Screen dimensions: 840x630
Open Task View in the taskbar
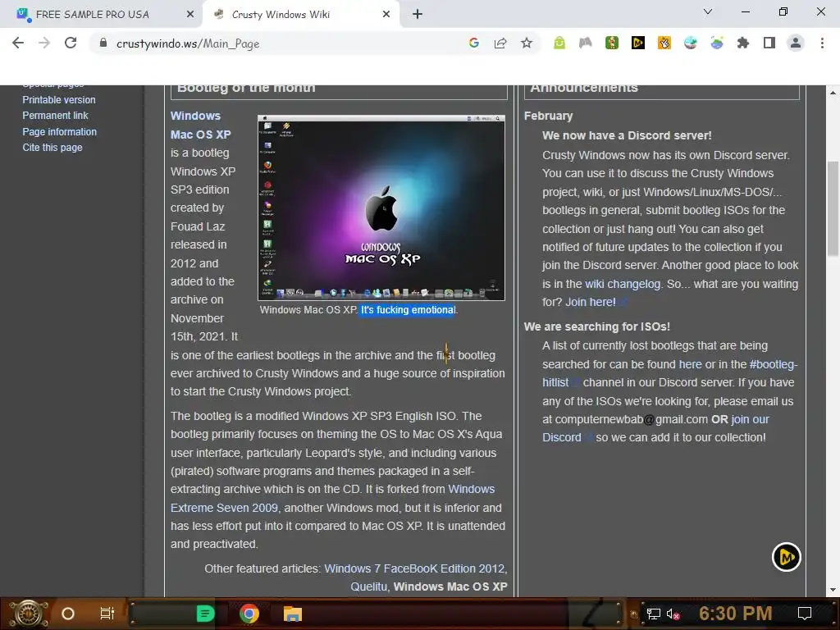[x=107, y=614]
